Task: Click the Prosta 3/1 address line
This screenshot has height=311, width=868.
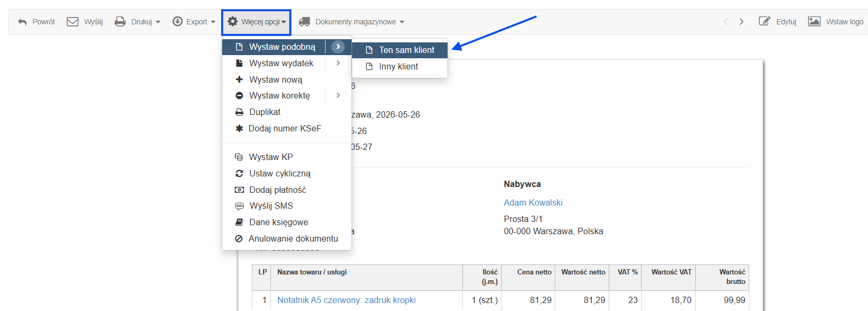Action: pos(523,219)
